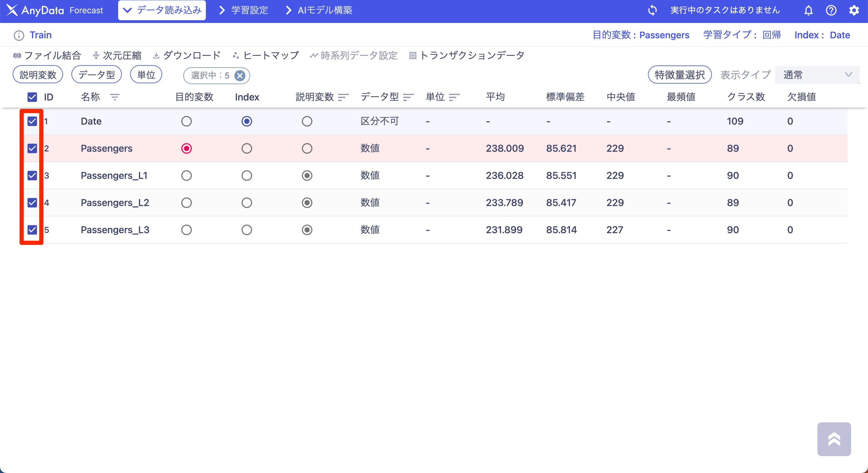Uncheck the Passengers_L1 row checkbox

tap(32, 176)
